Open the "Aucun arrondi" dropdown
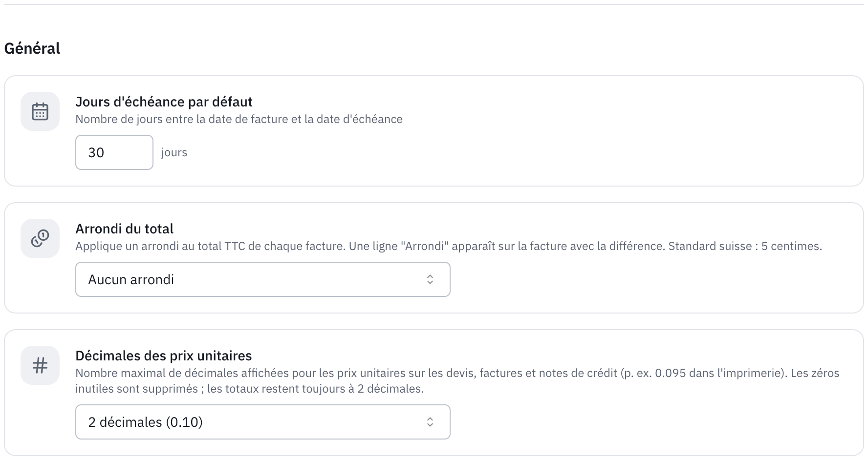868x461 pixels. tap(263, 279)
